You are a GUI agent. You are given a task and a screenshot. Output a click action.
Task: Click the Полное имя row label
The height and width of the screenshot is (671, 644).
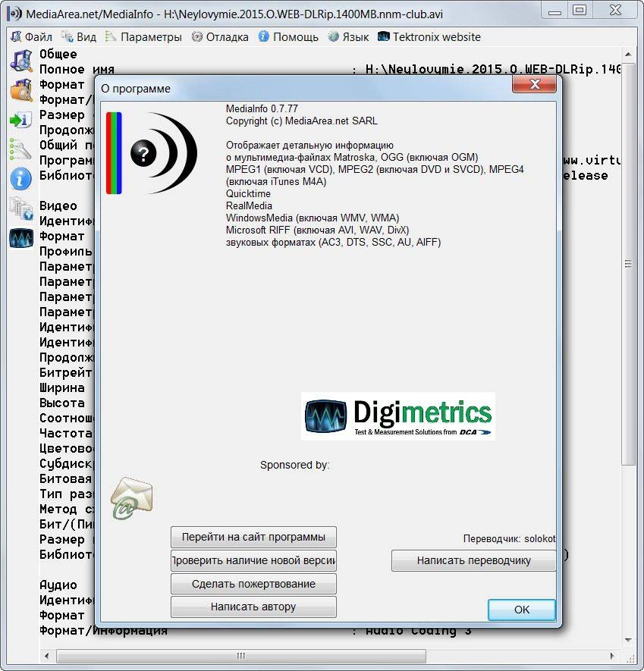77,69
